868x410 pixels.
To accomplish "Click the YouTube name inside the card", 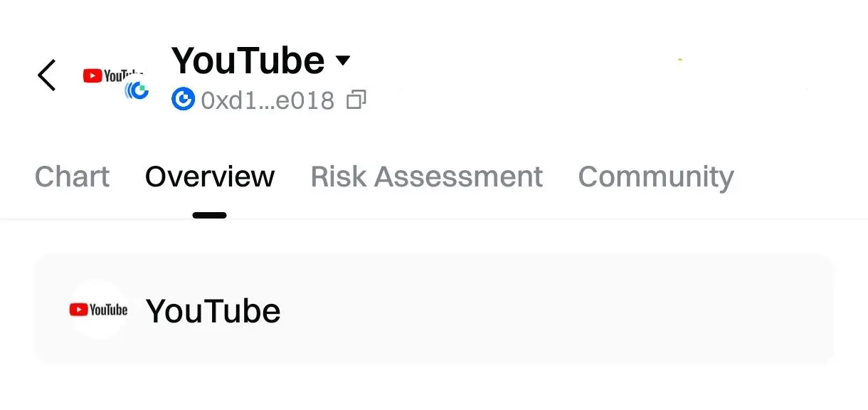I will click(213, 311).
